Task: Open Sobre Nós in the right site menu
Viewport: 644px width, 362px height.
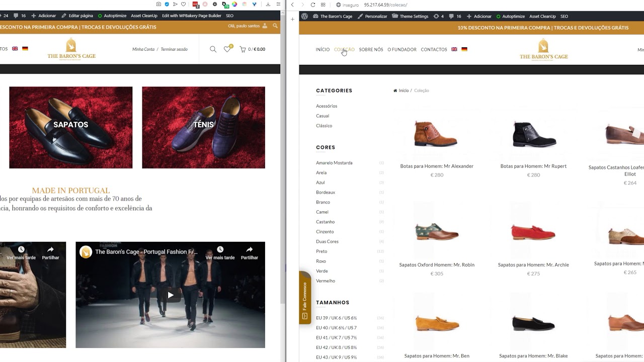Action: click(371, 49)
